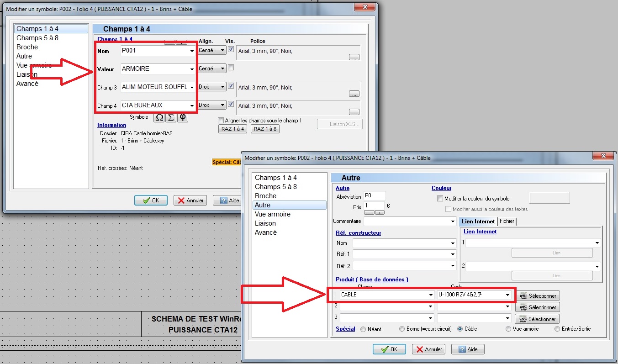Insert the Omega symbol
618x364 pixels.
pos(159,117)
